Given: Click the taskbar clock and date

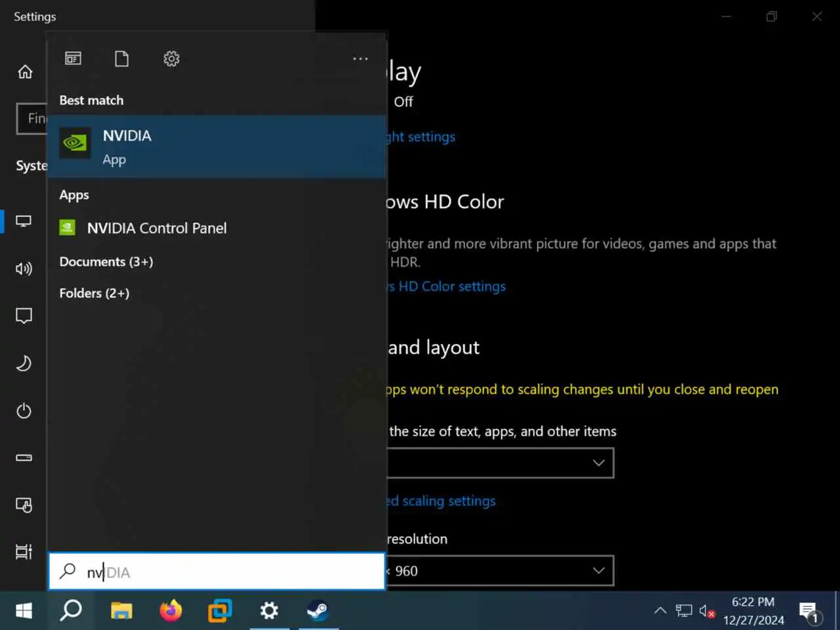Looking at the screenshot, I should (753, 611).
